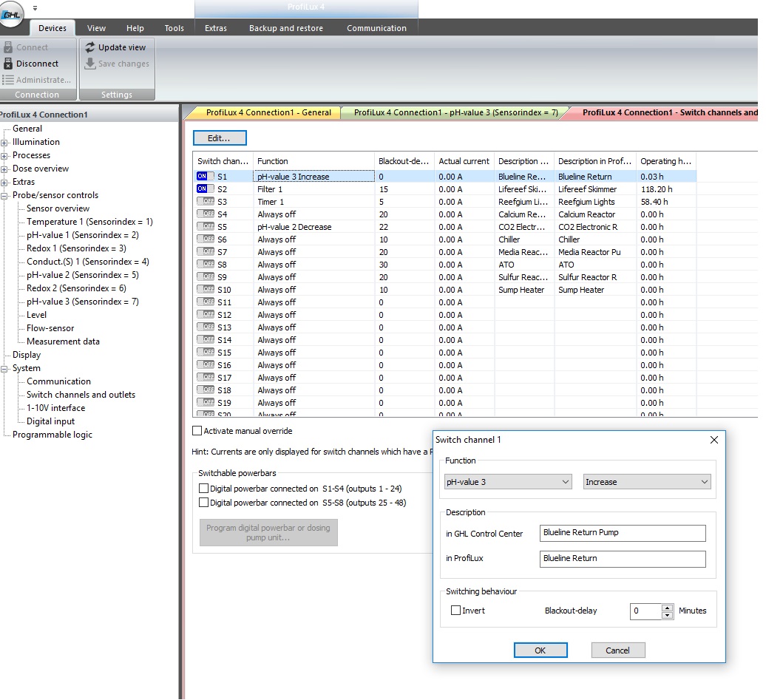The width and height of the screenshot is (766, 700).
Task: Open the Communication ribbon tab
Action: coord(376,28)
